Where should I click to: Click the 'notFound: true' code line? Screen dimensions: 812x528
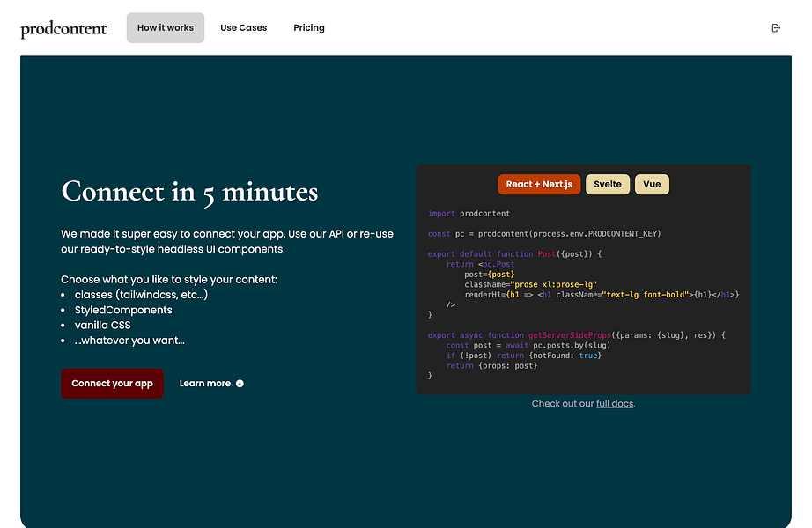point(523,356)
